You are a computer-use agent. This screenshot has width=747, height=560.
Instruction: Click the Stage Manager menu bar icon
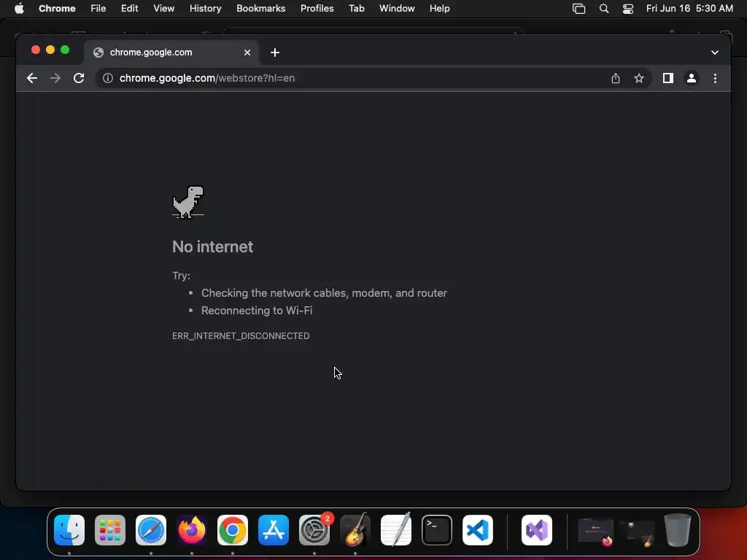coord(578,9)
